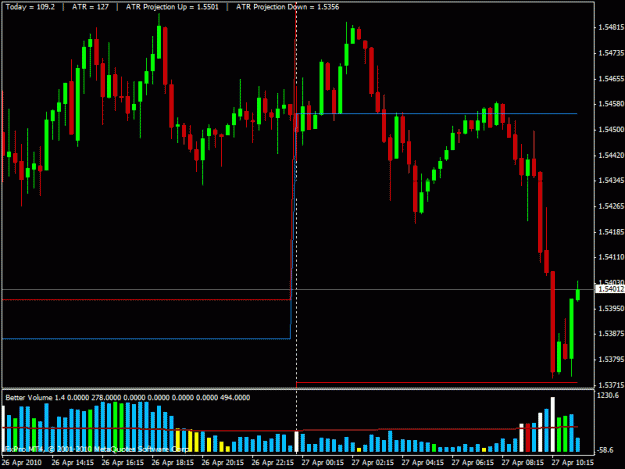Screen dimensions: 625x469
Task: Click the "26 Apr 2010" date label
Action: tap(21, 463)
